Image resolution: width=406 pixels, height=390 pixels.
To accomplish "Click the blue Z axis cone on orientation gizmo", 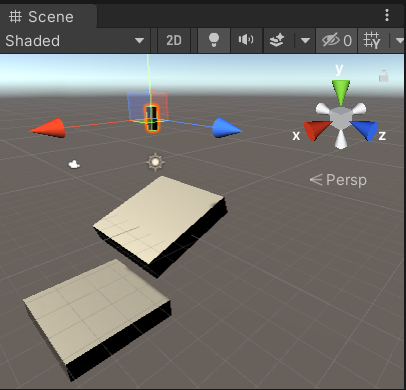I will (x=365, y=130).
